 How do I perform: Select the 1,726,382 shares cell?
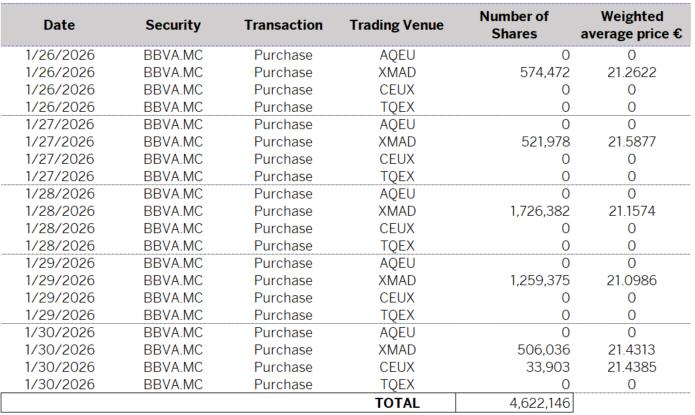[540, 211]
